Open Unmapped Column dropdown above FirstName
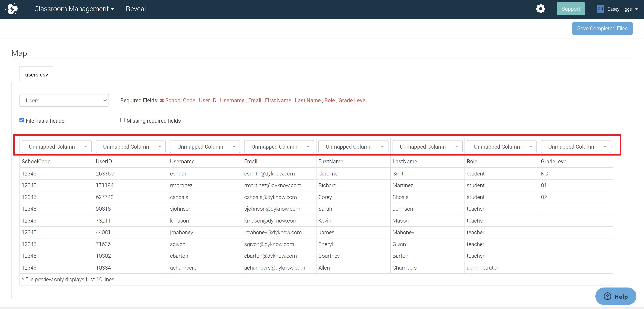Image resolution: width=644 pixels, height=309 pixels. click(353, 147)
